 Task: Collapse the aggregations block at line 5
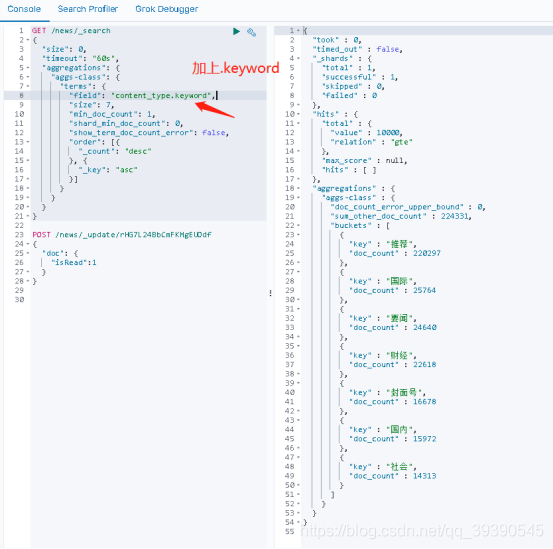(28, 67)
